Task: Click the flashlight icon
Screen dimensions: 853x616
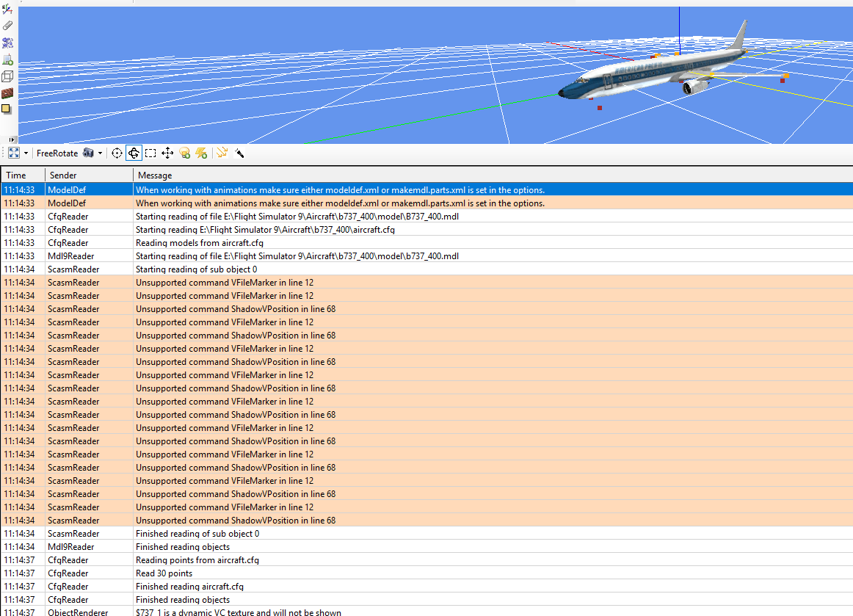Action: click(x=239, y=153)
